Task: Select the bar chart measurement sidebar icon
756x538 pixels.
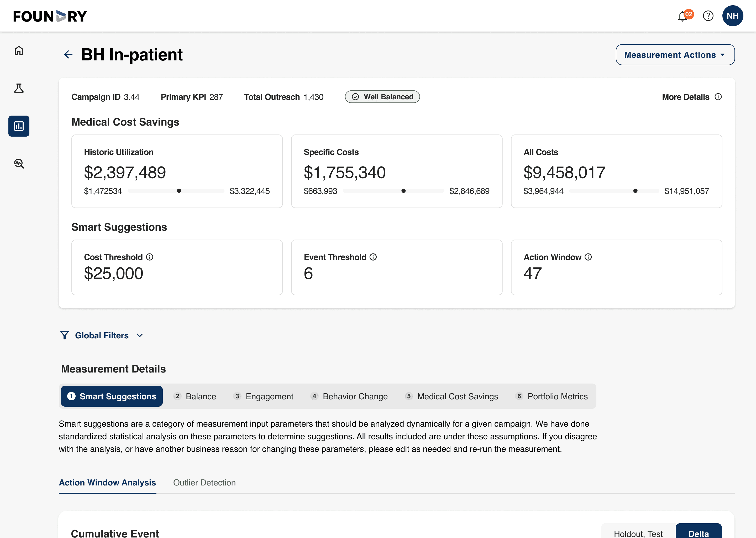Action: [19, 126]
